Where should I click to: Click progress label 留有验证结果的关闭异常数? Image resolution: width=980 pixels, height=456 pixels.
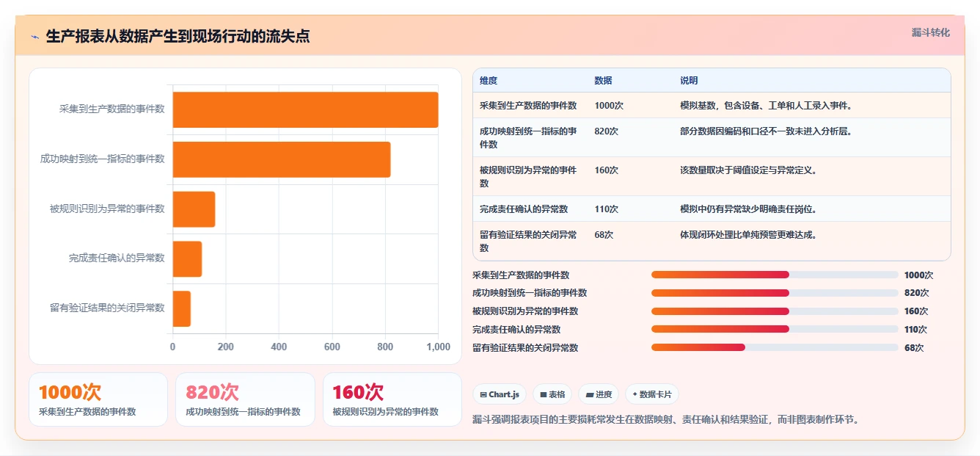pyautogui.click(x=525, y=348)
